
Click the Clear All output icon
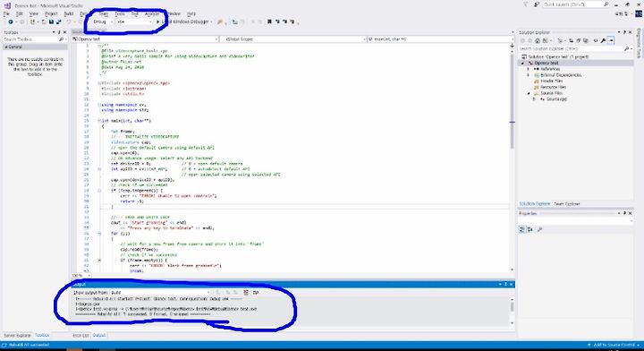246,292
